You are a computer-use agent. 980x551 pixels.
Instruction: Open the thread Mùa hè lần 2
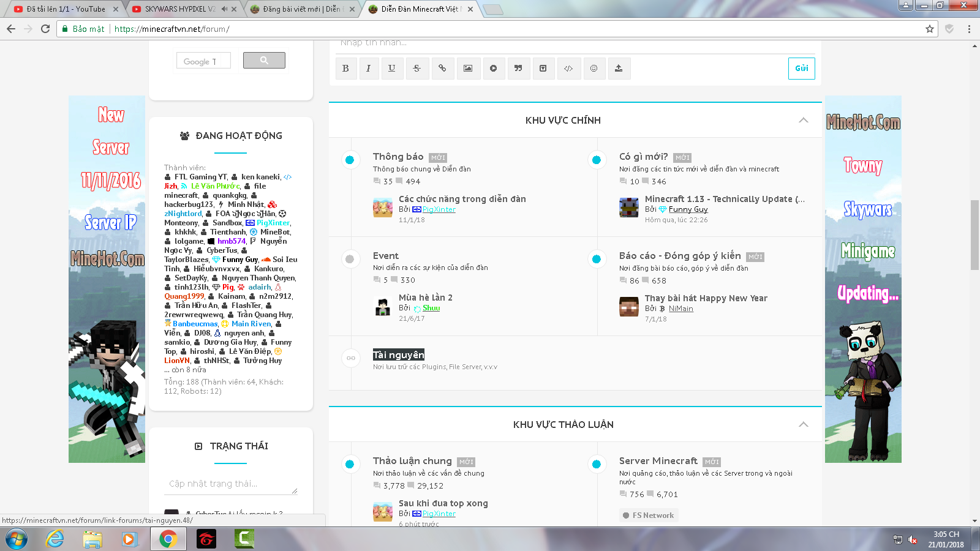pos(426,298)
